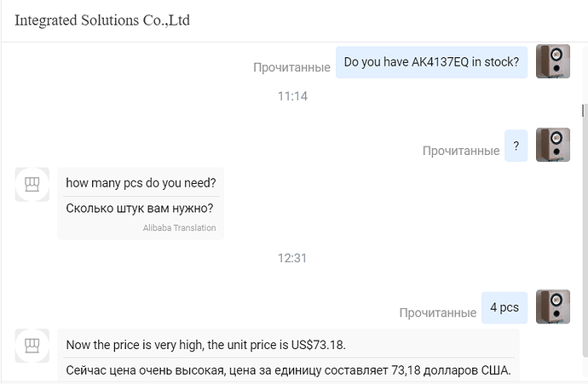This screenshot has width=588, height=384.
Task: Click the "Прочитанные" status beside the "?" message
Action: pos(461,151)
